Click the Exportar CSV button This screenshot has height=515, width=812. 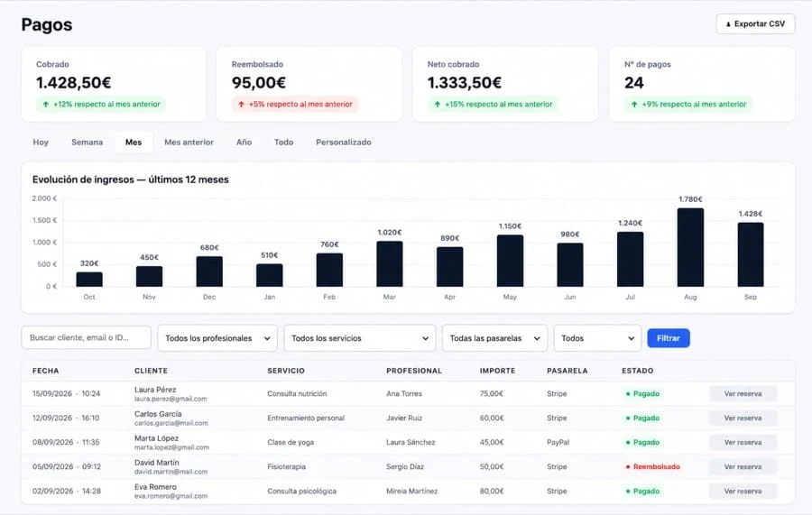click(755, 23)
